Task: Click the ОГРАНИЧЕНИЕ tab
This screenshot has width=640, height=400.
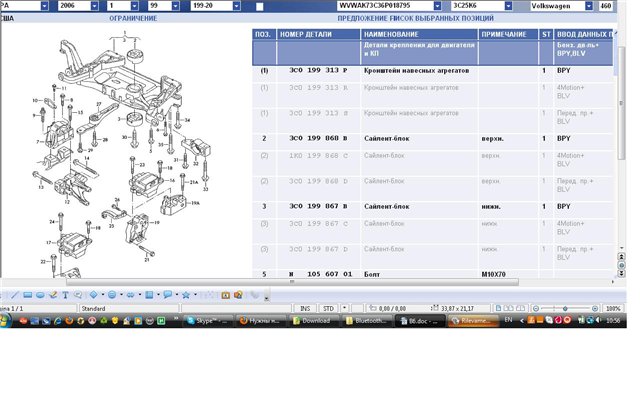Action: pos(133,18)
